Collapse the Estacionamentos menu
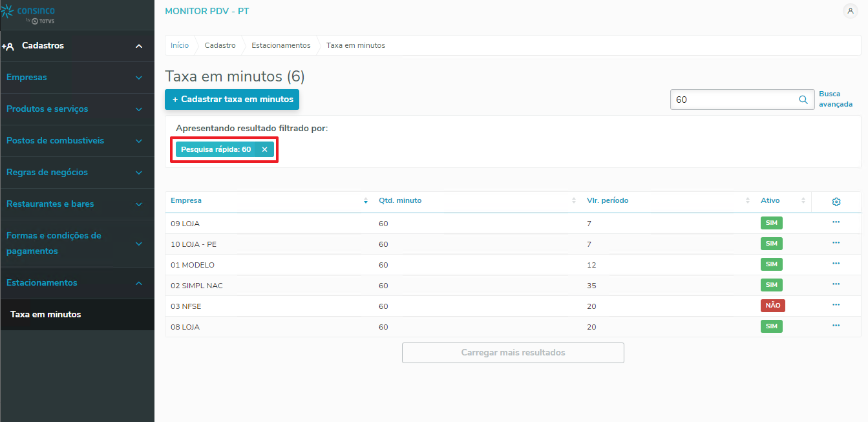 coord(77,283)
